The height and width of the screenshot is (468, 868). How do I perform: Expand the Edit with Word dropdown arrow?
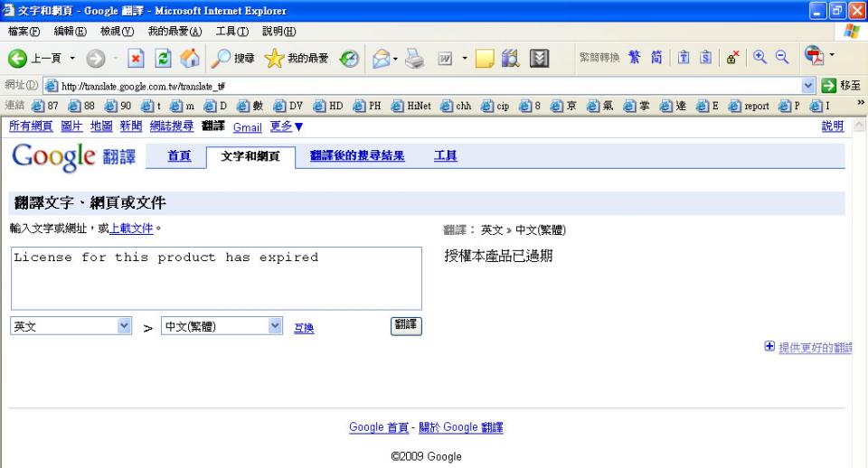pyautogui.click(x=465, y=58)
